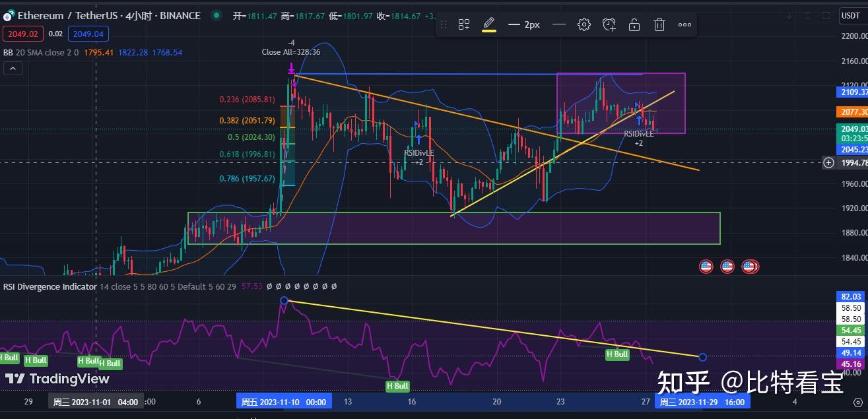This screenshot has width=868, height=419.
Task: Click the RSIDivLE label in purple box
Action: click(x=639, y=133)
